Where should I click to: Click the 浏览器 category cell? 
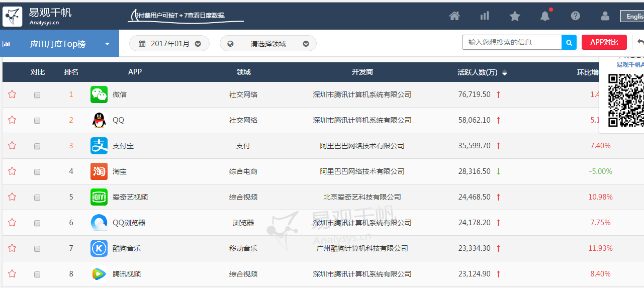click(x=243, y=223)
